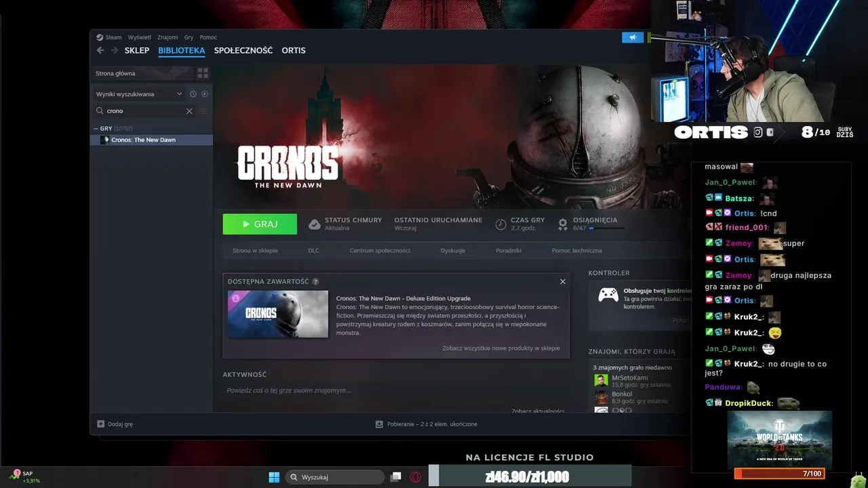Image resolution: width=868 pixels, height=488 pixels.
Task: Click the 7/100 orange progress bar
Action: tap(779, 474)
